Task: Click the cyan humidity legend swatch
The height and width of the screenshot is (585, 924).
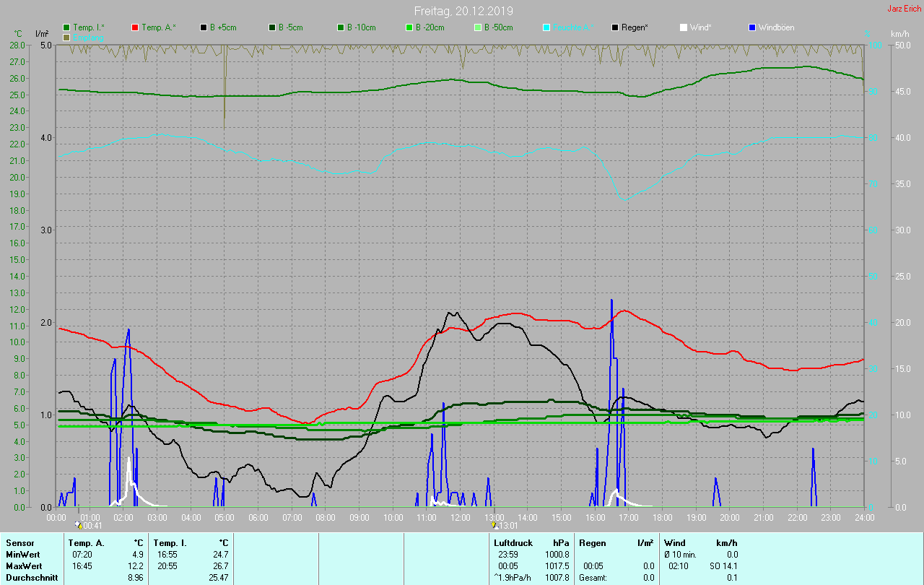Action: (546, 27)
